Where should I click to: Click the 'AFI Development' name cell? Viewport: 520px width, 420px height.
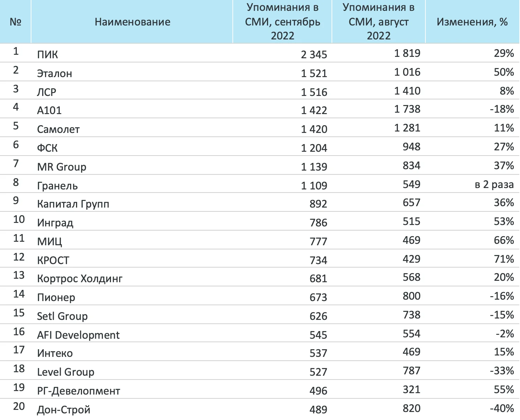pyautogui.click(x=78, y=335)
